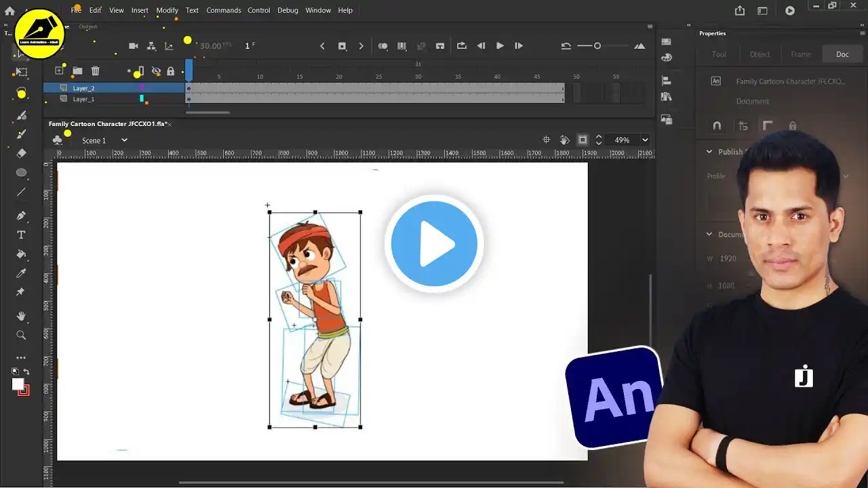
Task: Select the Line tool
Action: (21, 192)
